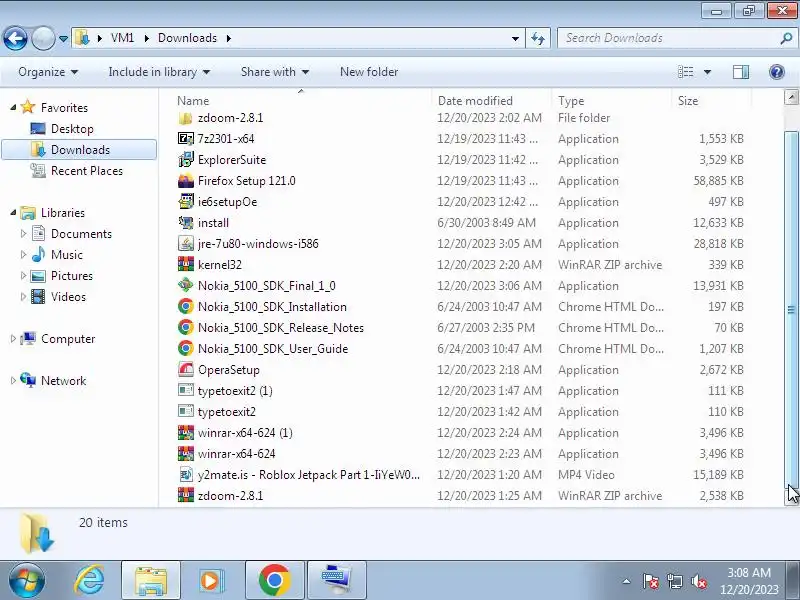
Task: Open the Help question mark button
Action: [777, 72]
